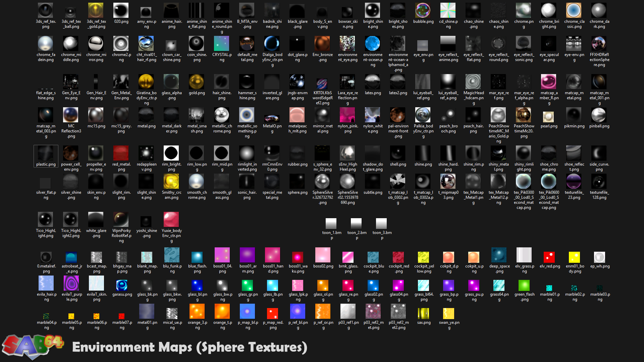The height and width of the screenshot is (362, 644).
Task: Click the gold.png environment map
Action: (x=197, y=81)
